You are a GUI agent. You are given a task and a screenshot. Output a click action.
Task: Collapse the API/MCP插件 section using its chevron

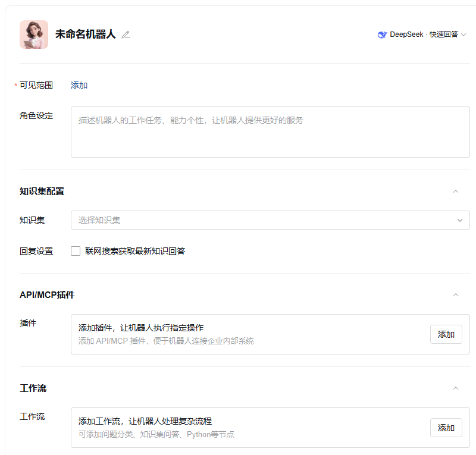pos(456,295)
